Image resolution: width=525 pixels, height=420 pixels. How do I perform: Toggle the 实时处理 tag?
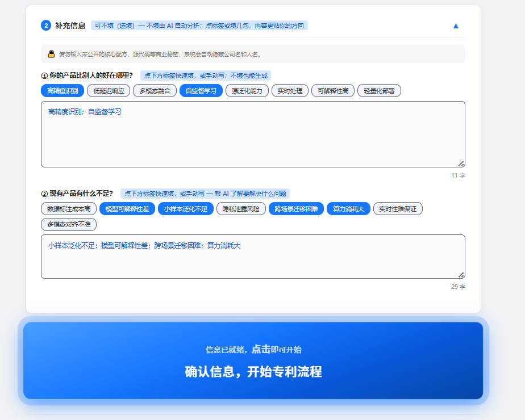coord(290,91)
